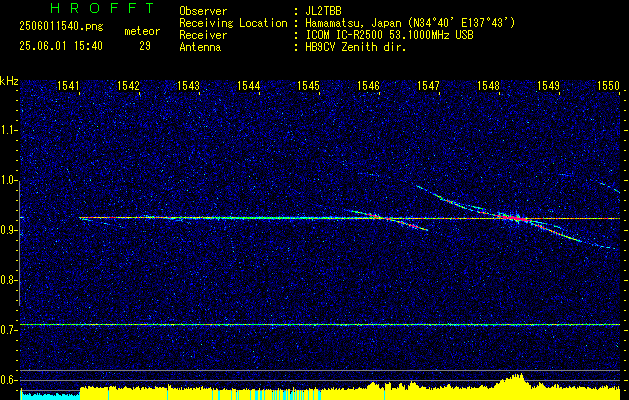
Task: Click the Antenna label
Action: (200, 47)
